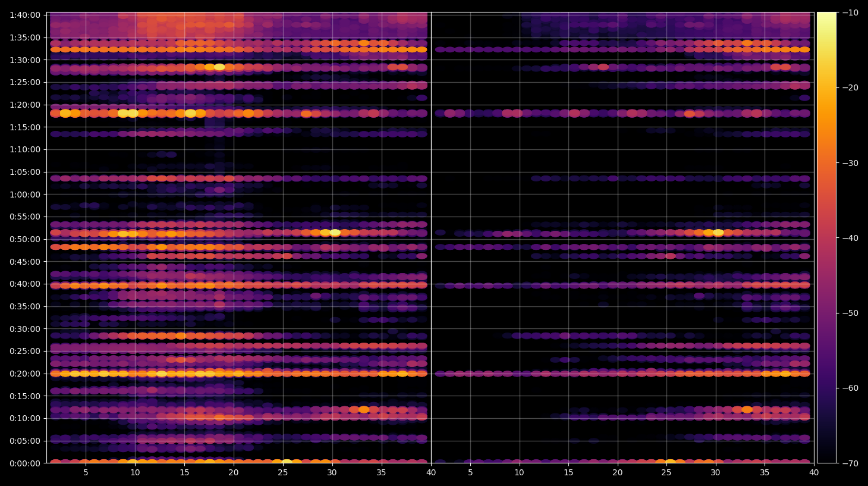Click x-axis label 25 under the right panel
This screenshot has width=868, height=486.
click(x=666, y=473)
